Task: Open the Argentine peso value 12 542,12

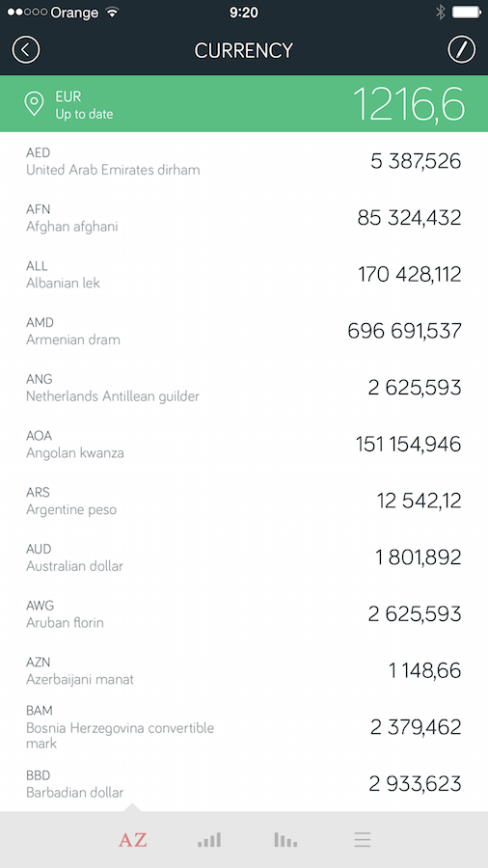Action: pos(419,501)
